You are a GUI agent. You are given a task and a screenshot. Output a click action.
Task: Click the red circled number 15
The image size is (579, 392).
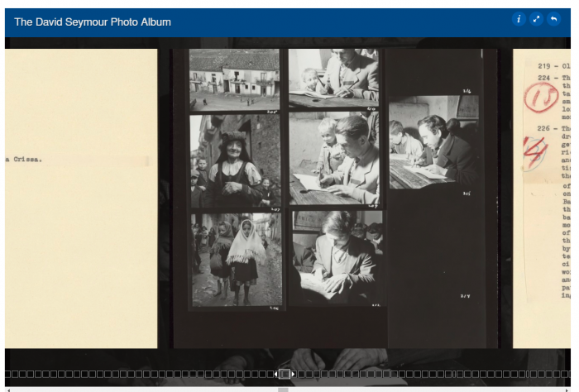click(x=541, y=98)
